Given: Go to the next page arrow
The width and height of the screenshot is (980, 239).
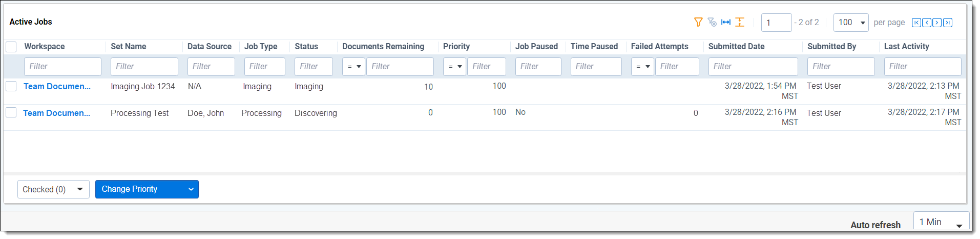Looking at the screenshot, I should pyautogui.click(x=937, y=23).
